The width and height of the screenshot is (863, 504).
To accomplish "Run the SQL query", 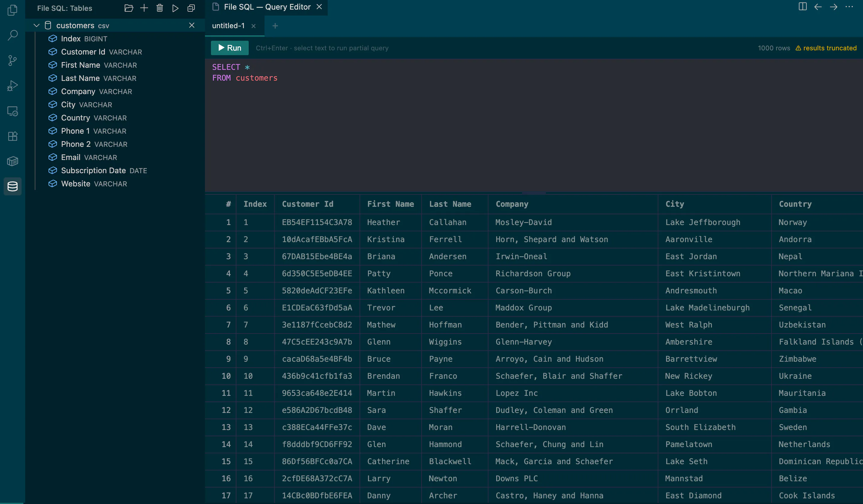I will click(x=230, y=48).
